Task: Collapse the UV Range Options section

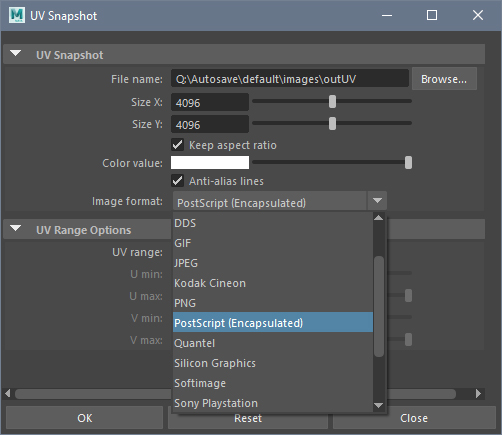Action: 16,229
